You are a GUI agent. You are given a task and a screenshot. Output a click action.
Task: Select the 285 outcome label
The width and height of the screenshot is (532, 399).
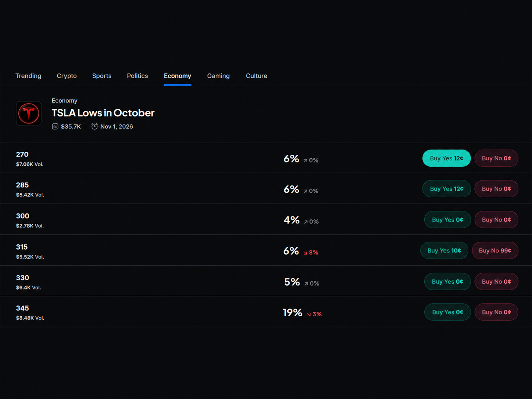[22, 185]
